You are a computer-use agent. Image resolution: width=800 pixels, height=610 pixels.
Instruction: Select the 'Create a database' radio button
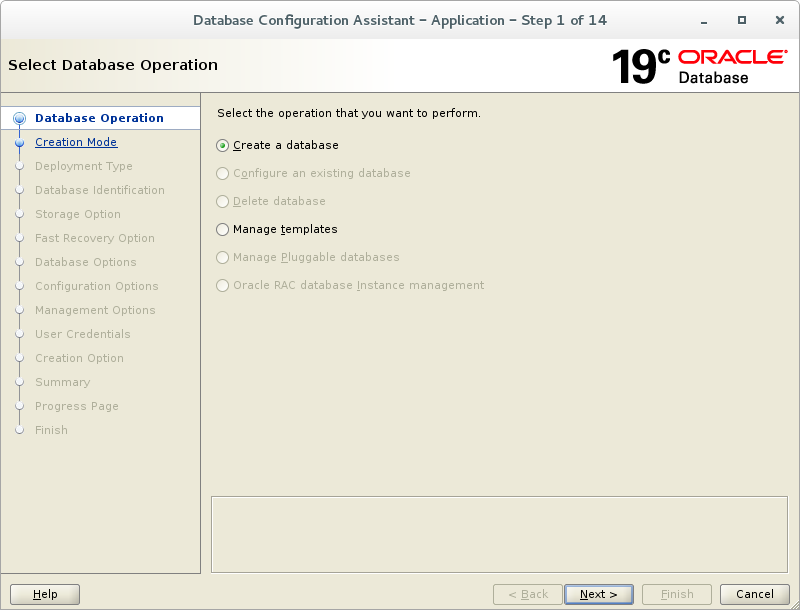tap(222, 145)
